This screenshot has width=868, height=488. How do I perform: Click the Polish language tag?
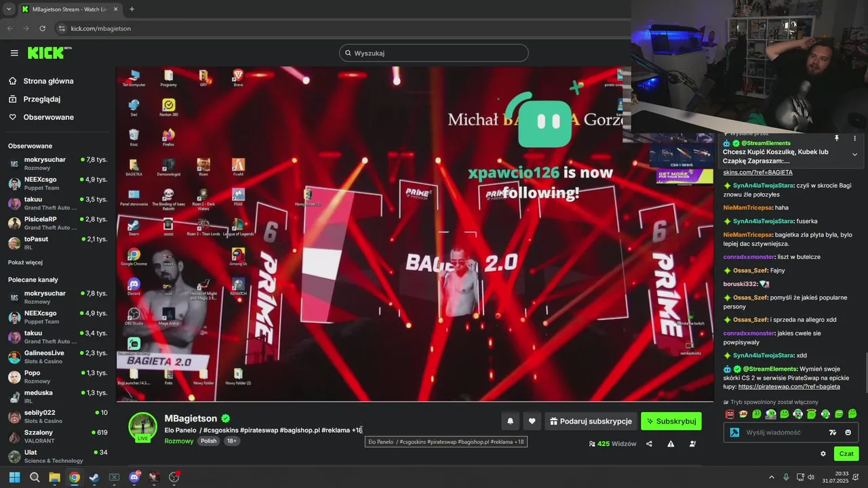coord(209,441)
